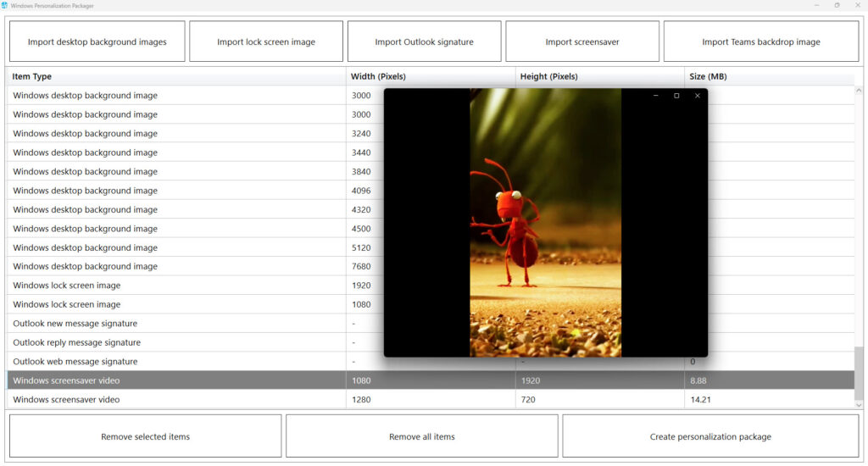
Task: Close the video preview window
Action: [697, 96]
